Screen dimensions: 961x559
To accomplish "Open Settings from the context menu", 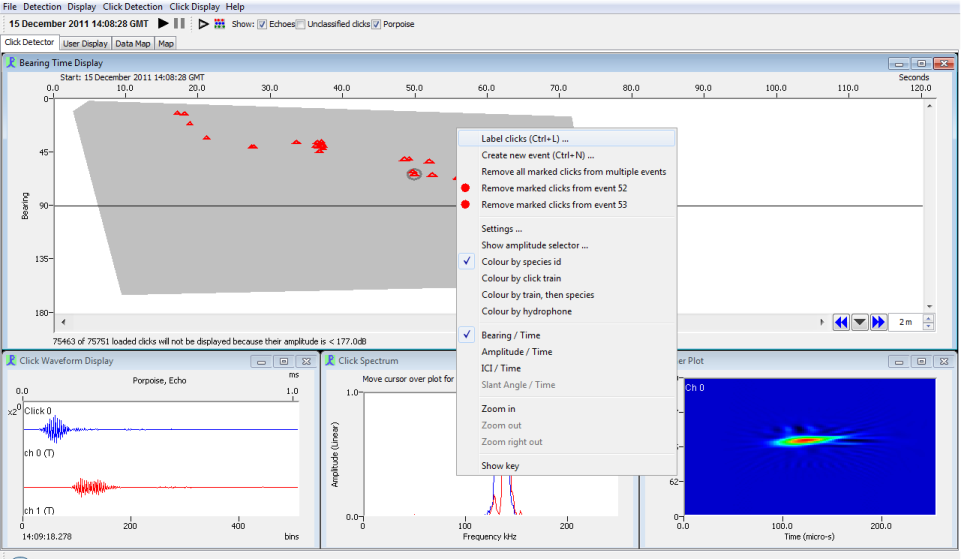I will tap(567, 229).
